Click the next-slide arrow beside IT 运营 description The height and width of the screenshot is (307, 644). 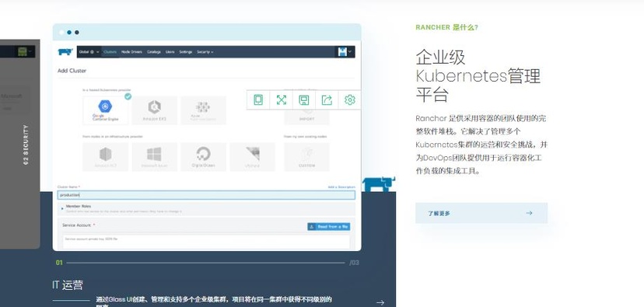(x=380, y=302)
